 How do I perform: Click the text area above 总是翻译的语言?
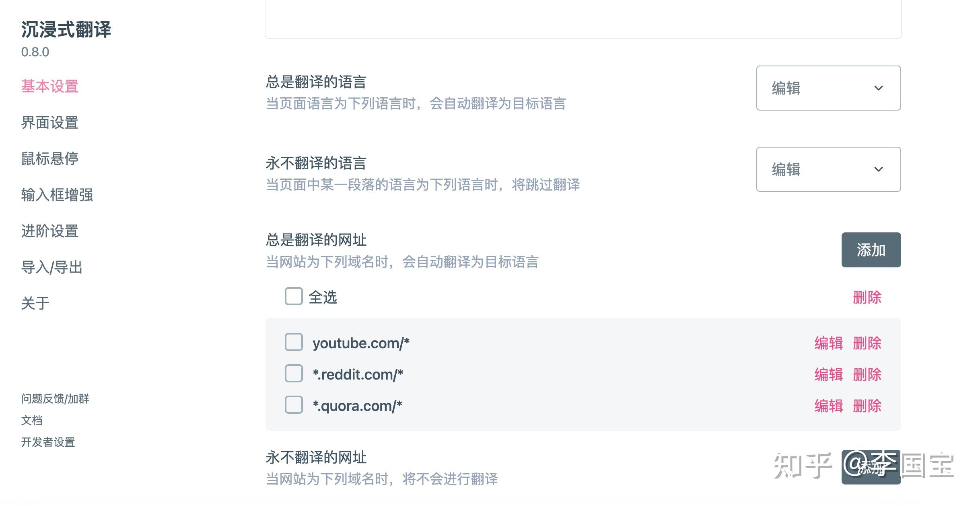point(583,18)
